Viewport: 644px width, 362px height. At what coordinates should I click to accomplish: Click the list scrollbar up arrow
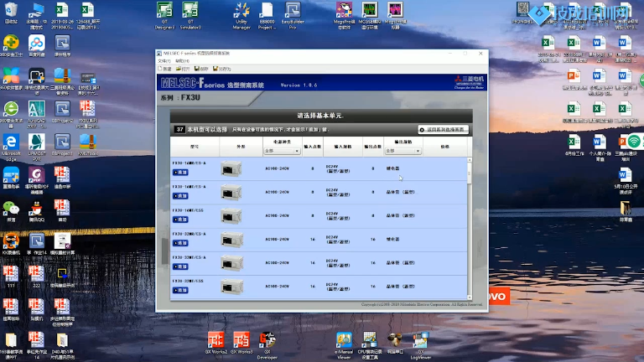click(470, 160)
